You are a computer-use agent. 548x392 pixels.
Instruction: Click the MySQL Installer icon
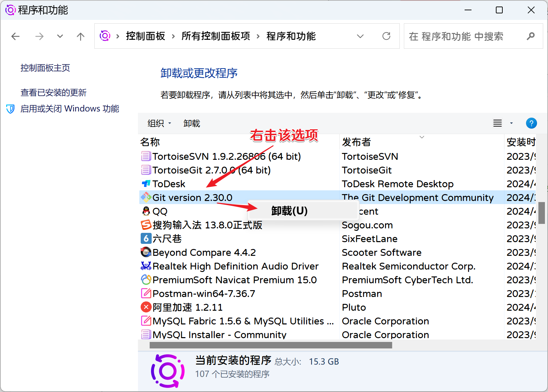click(146, 334)
